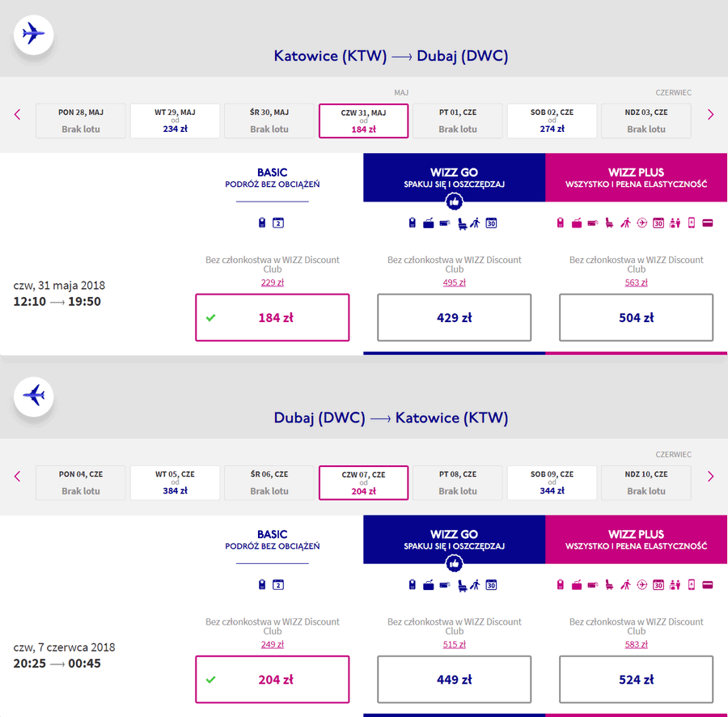Viewport: 728px width, 717px height.
Task: Show later return dates with right arrow
Action: [x=710, y=476]
